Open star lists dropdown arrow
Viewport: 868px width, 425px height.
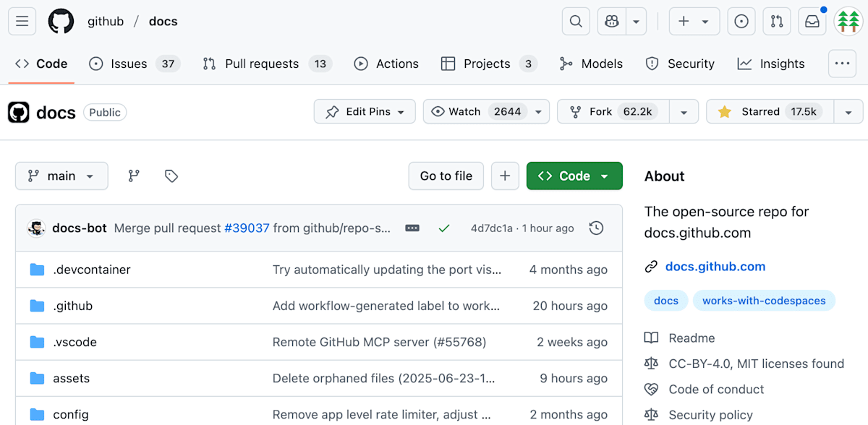[848, 111]
